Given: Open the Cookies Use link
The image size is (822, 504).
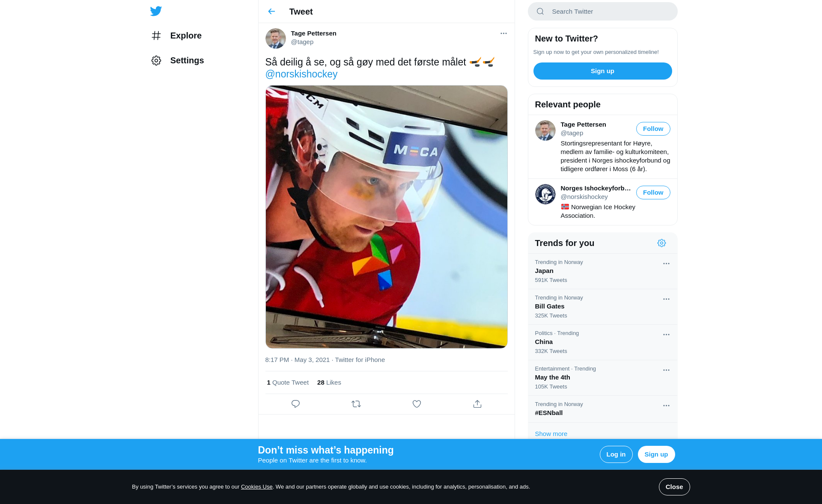Looking at the screenshot, I should [x=257, y=487].
